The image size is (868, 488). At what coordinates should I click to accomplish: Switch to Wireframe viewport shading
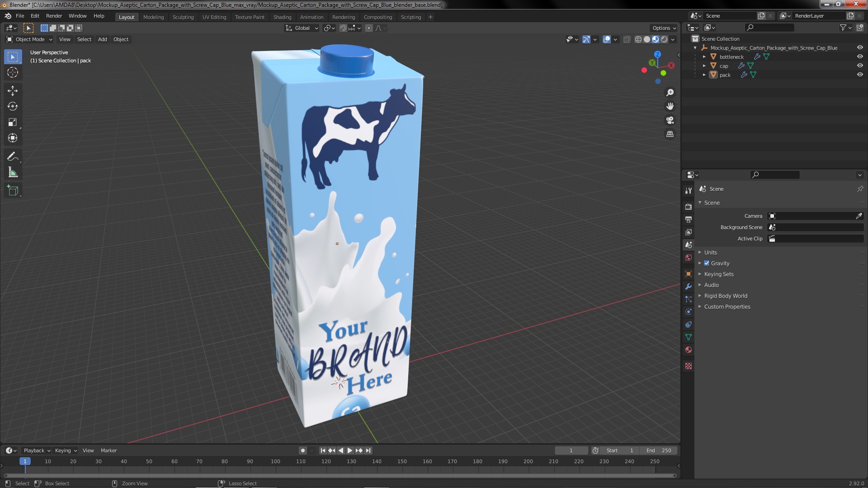[638, 39]
